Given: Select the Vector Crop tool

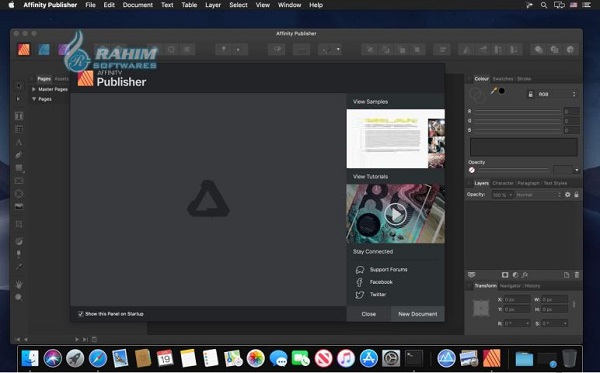Looking at the screenshot, I should pyautogui.click(x=19, y=224).
